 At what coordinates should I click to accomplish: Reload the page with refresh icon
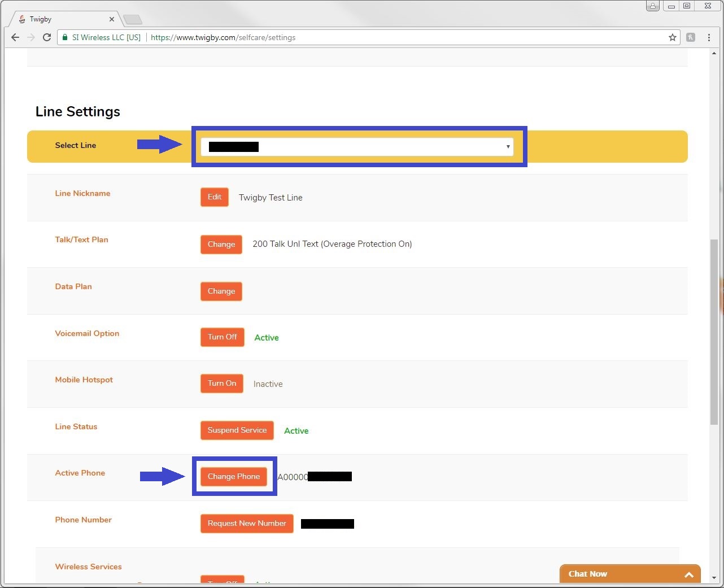[47, 37]
